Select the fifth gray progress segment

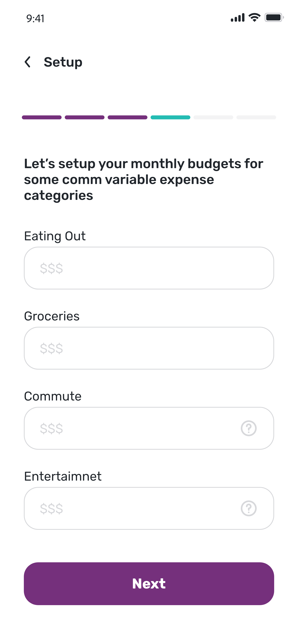pyautogui.click(x=213, y=117)
